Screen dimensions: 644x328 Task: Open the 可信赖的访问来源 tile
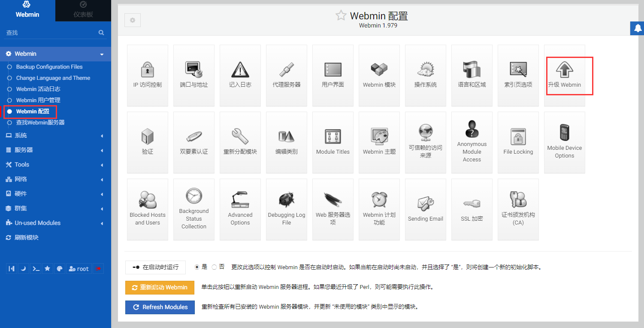(x=426, y=143)
